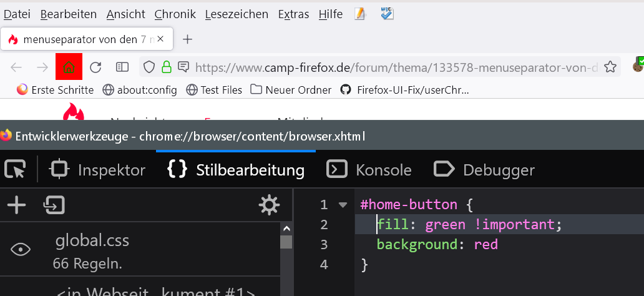Reload the current page

[95, 67]
